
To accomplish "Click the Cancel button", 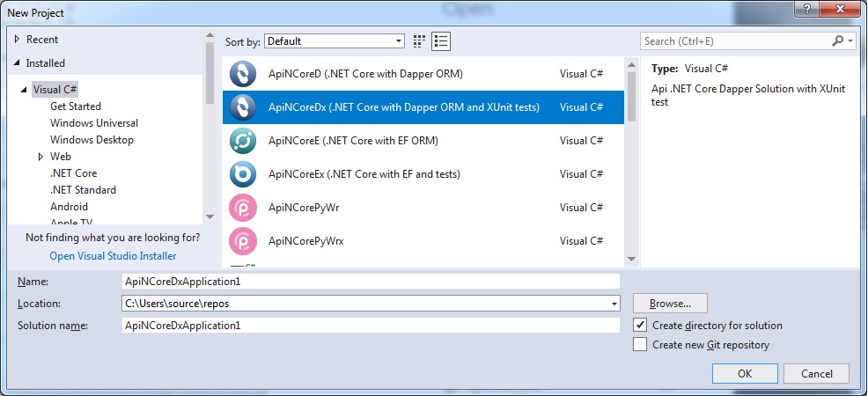I will [817, 373].
